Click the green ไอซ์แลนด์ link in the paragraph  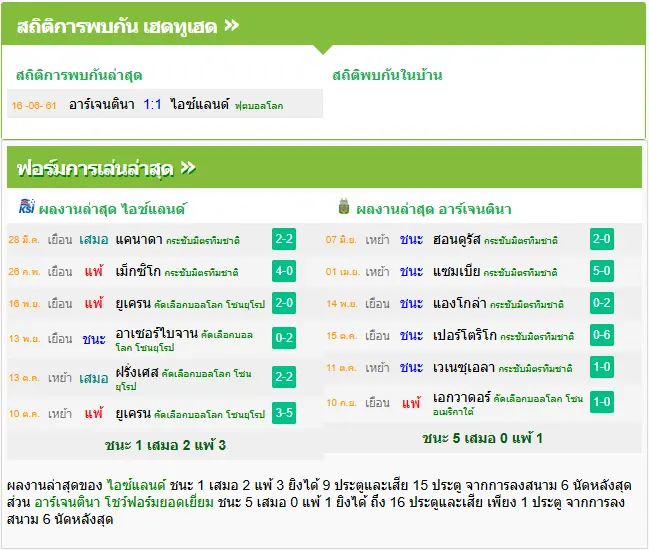tap(136, 485)
